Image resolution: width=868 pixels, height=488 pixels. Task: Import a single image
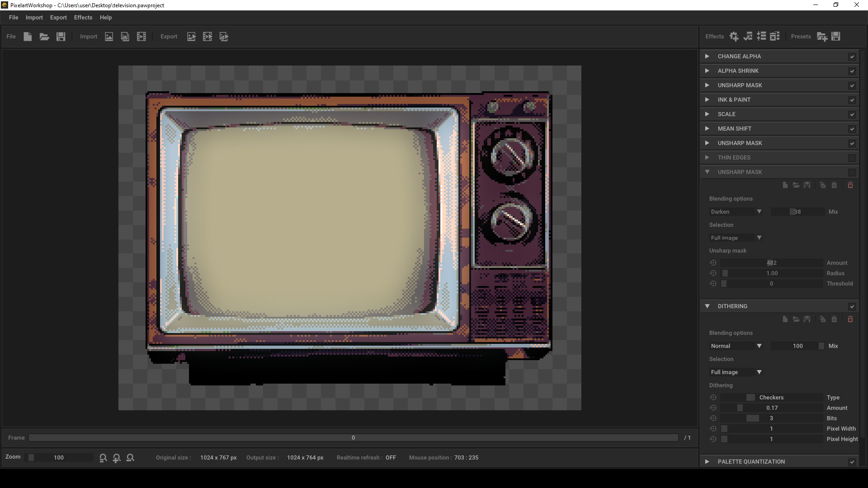click(109, 37)
